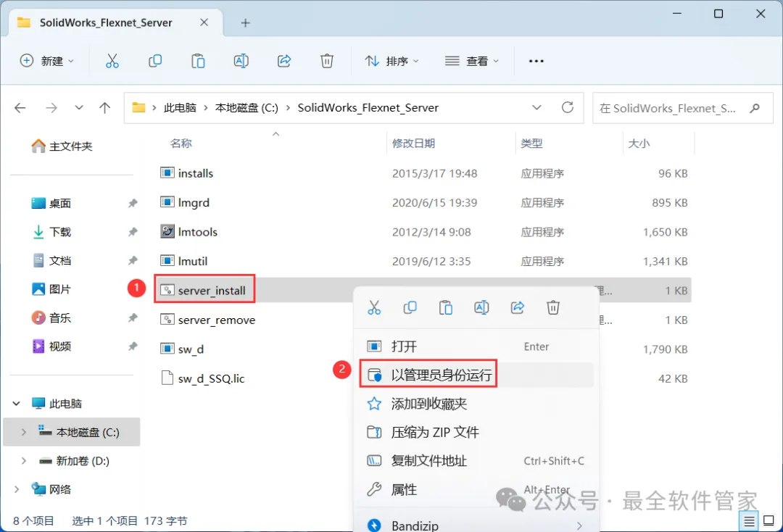Select the sw_d_SSQ.lic file
Screen dimensions: 783x532
point(203,378)
